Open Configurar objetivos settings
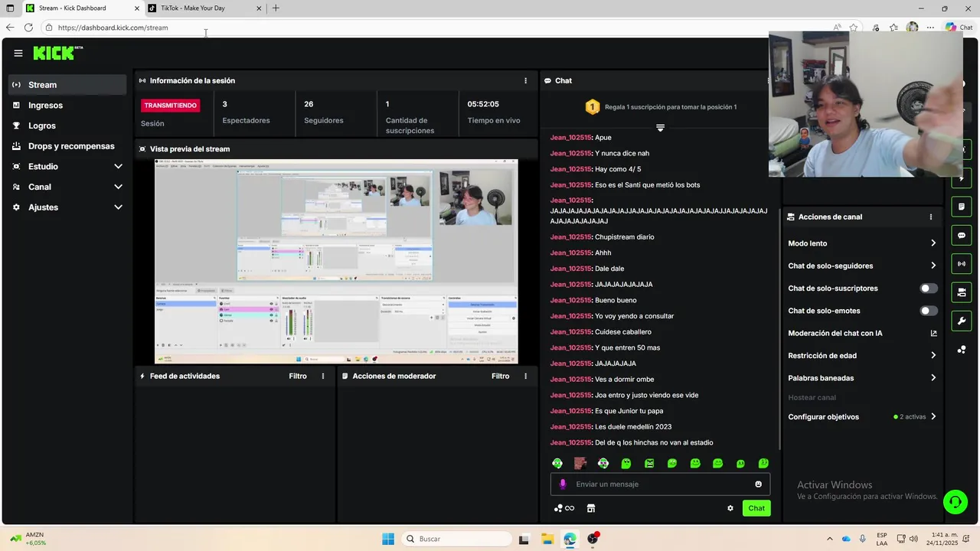The width and height of the screenshot is (980, 551). [862, 417]
